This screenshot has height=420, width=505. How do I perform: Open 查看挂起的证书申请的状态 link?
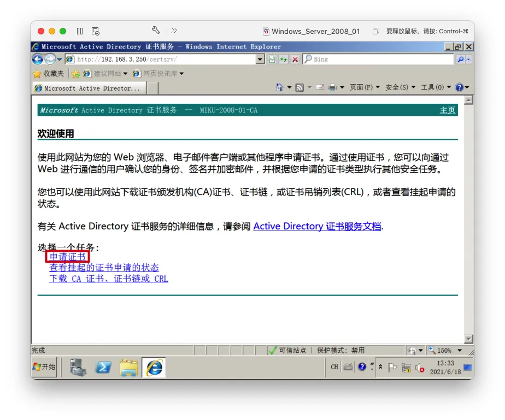[104, 268]
